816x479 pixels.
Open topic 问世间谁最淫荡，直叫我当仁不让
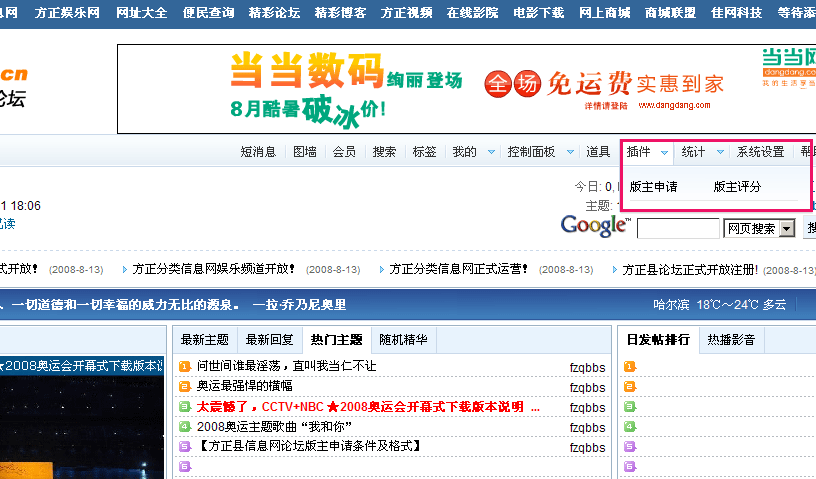click(x=286, y=366)
